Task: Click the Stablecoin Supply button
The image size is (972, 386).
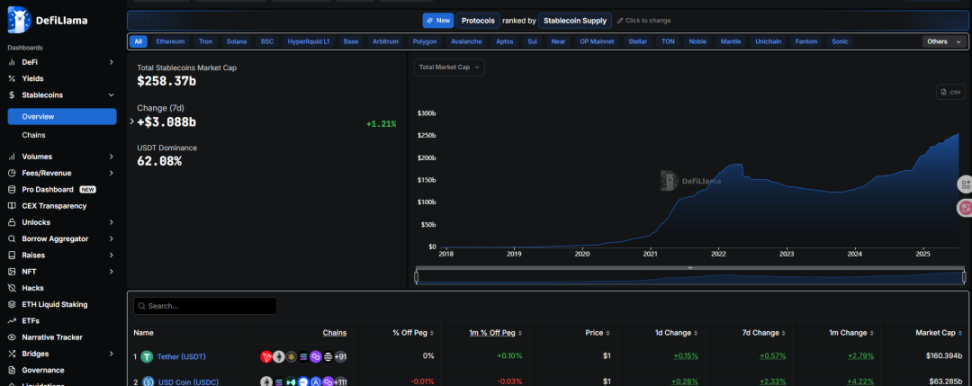Action: pyautogui.click(x=575, y=20)
